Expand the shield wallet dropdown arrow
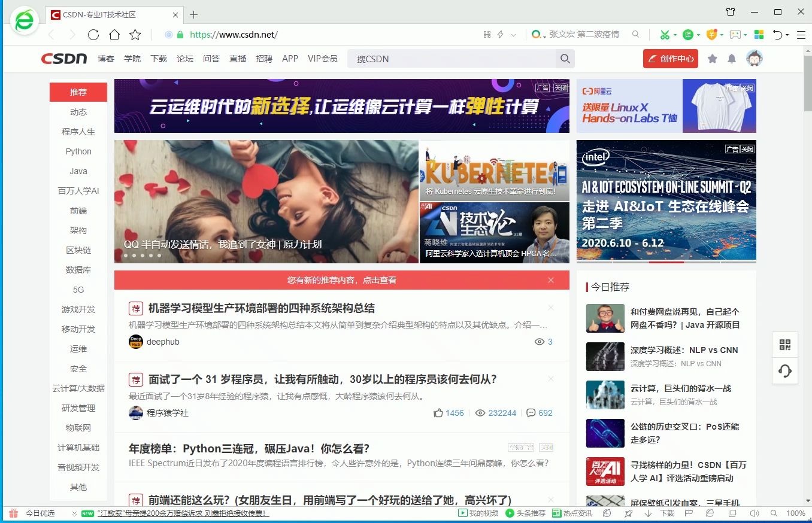This screenshot has height=523, width=812. pyautogui.click(x=722, y=35)
